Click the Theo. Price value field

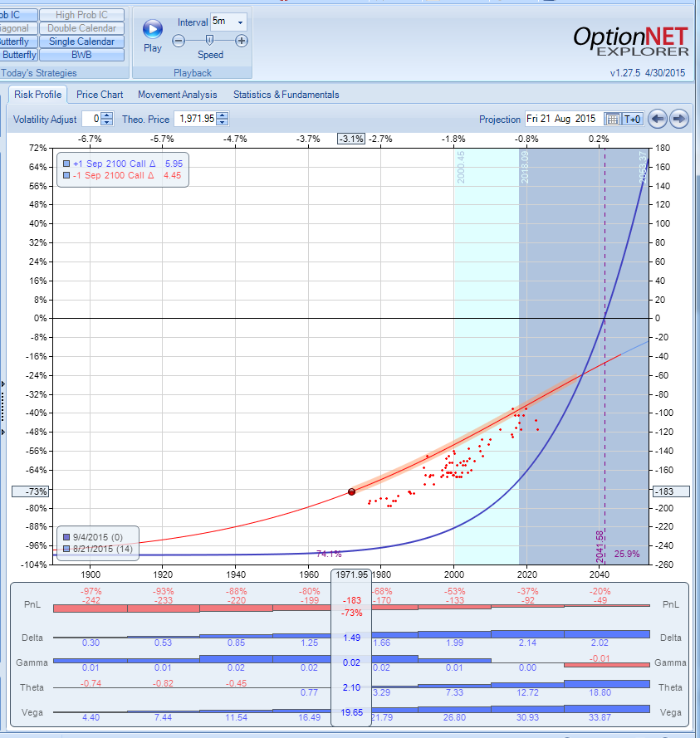click(x=196, y=119)
